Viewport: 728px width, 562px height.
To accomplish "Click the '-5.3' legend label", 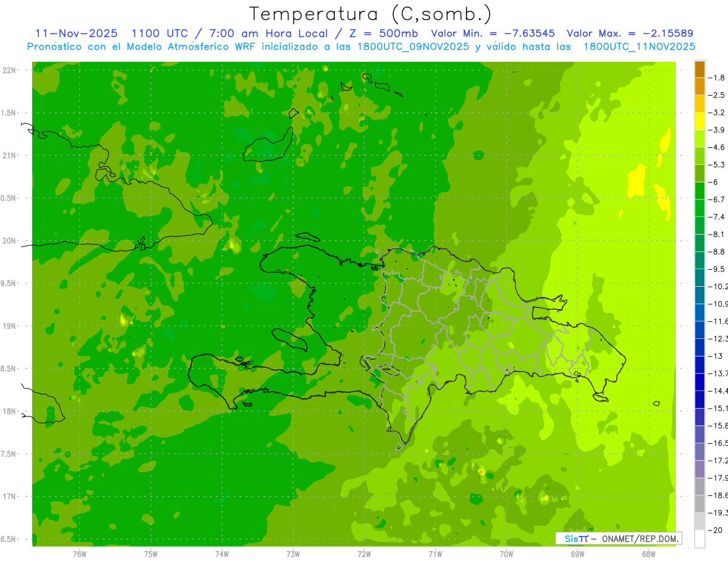I will click(x=718, y=165).
